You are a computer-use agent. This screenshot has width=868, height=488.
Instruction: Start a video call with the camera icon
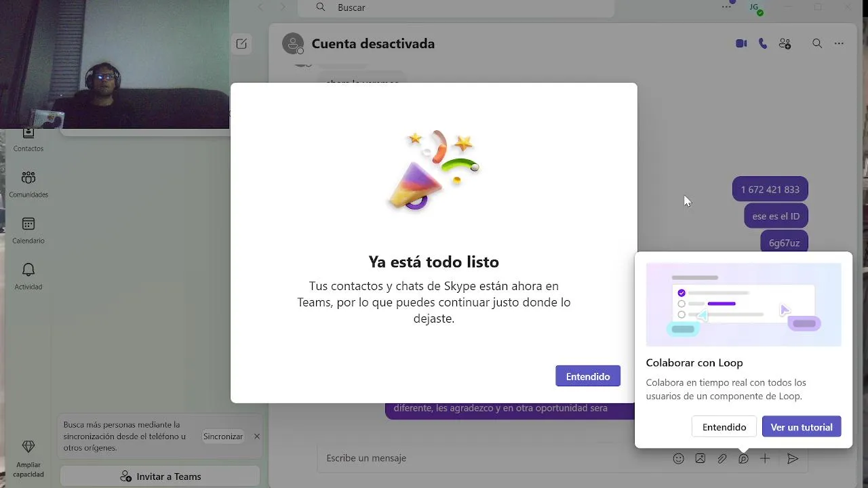[x=741, y=43]
